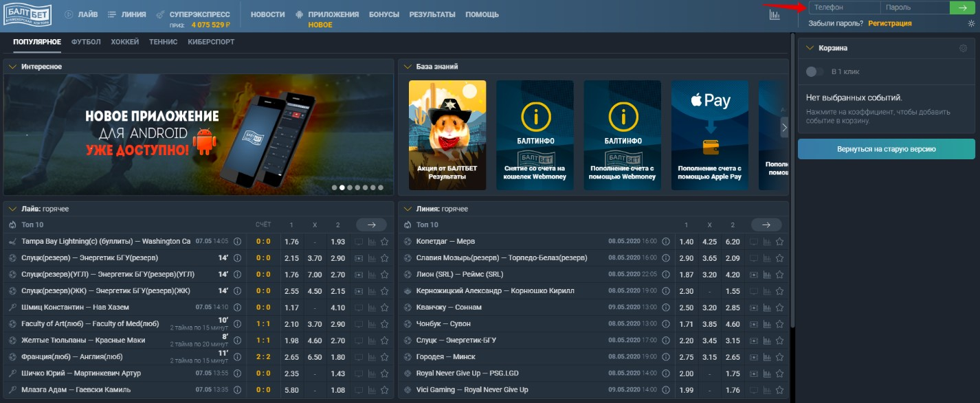
Task: Switch to the Футбол tab
Action: click(x=86, y=42)
